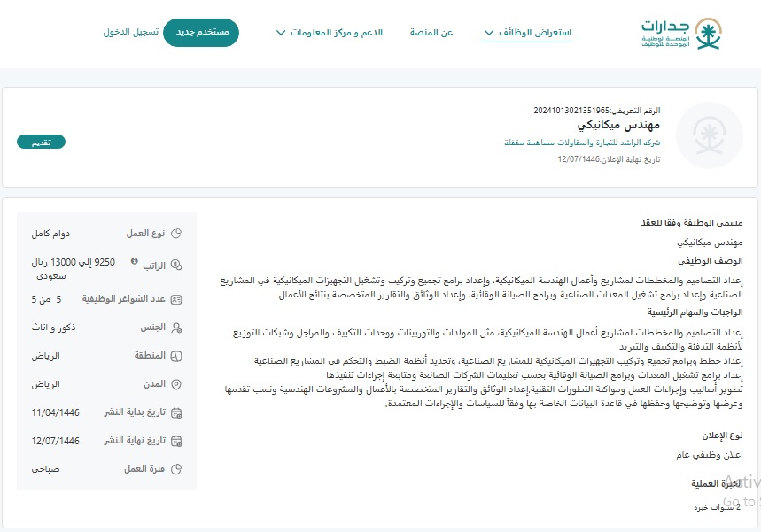Click the الوصف الوظيفي heading

coord(710,261)
